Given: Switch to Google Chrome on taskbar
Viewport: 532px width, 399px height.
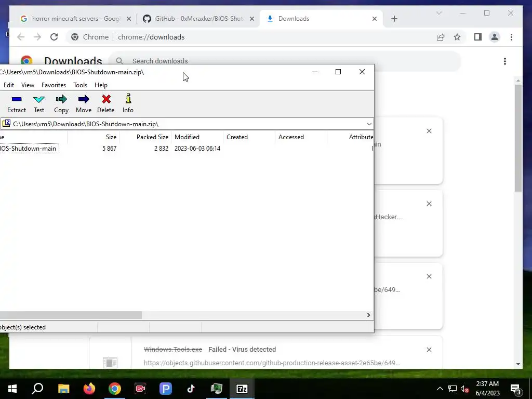Looking at the screenshot, I should [x=115, y=389].
